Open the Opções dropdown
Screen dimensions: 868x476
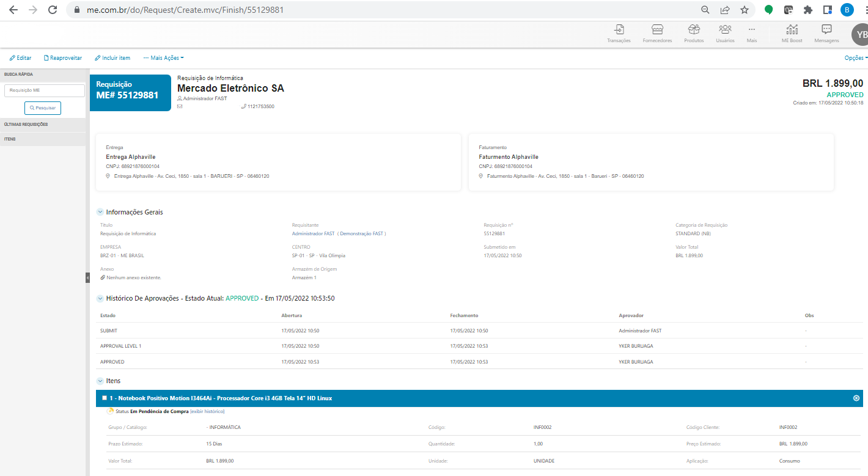856,58
